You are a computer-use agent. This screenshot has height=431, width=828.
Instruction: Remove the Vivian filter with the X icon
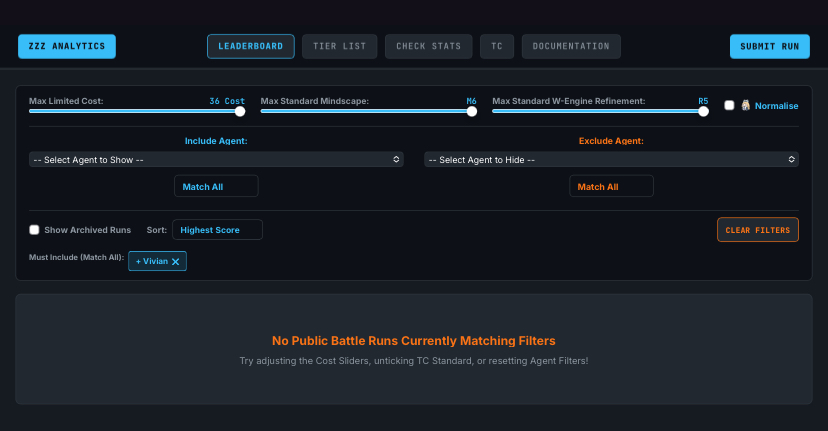175,261
